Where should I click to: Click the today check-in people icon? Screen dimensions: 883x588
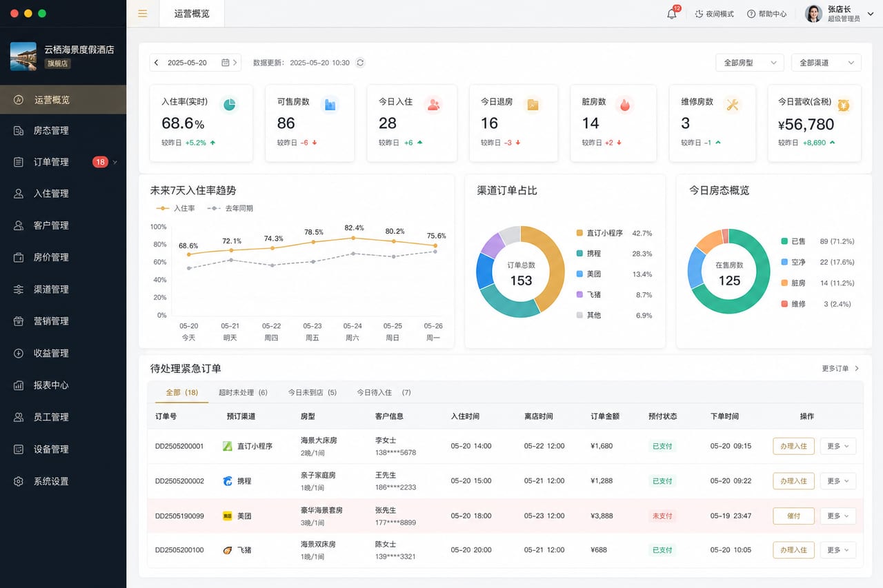[x=433, y=104]
